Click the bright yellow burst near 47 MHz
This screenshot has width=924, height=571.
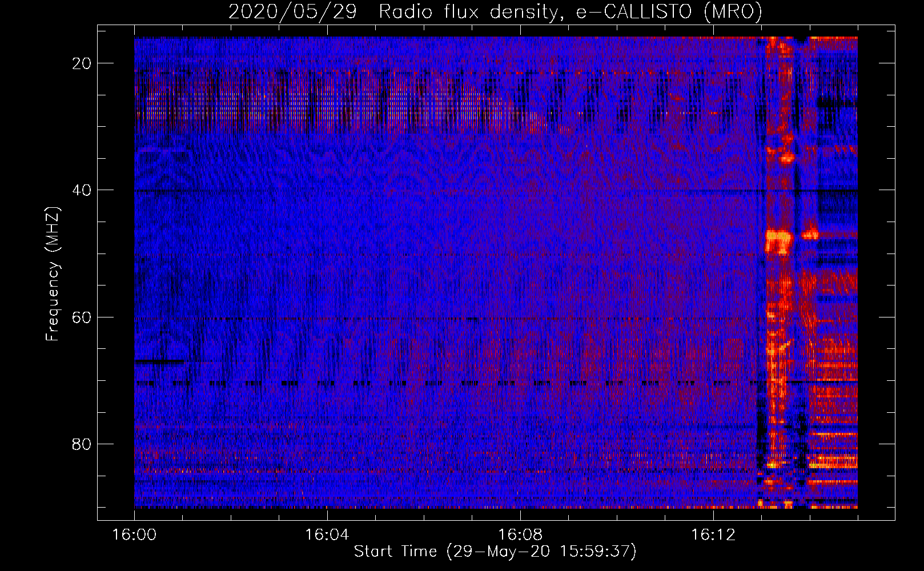[779, 240]
